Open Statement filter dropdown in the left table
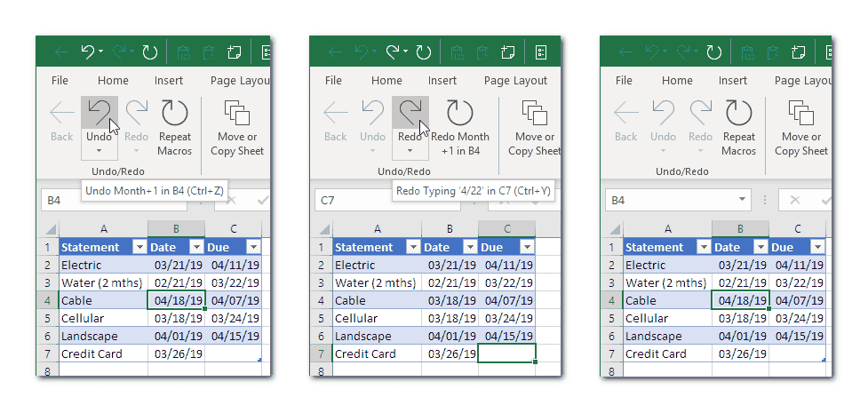The width and height of the screenshot is (868, 413). tap(138, 247)
